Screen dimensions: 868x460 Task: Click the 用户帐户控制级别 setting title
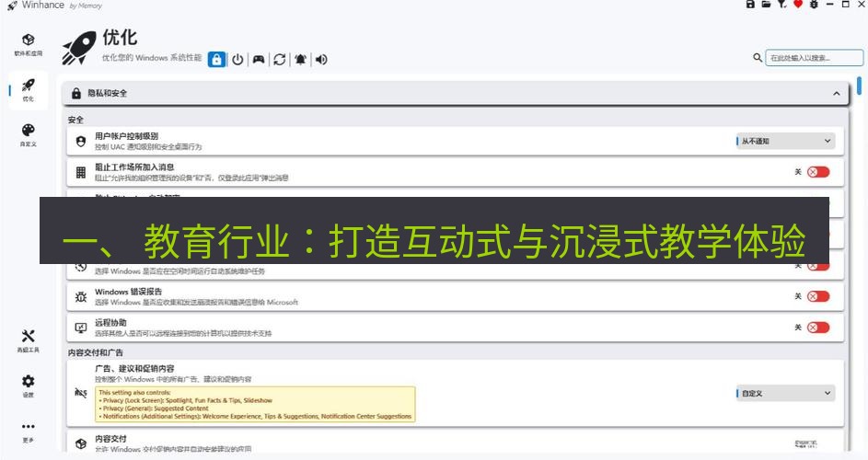(127, 136)
